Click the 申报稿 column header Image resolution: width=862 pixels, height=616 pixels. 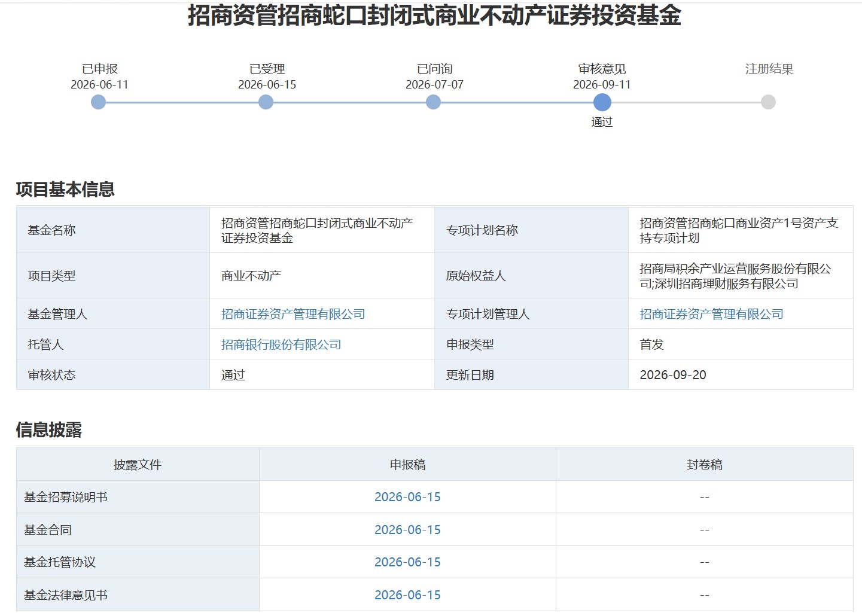pyautogui.click(x=407, y=465)
